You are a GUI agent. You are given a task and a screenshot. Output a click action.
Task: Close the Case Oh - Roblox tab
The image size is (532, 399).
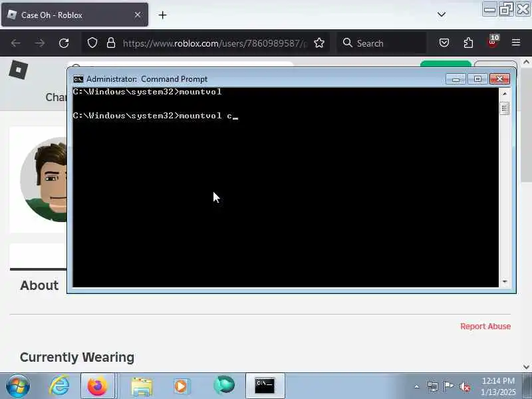(x=138, y=15)
